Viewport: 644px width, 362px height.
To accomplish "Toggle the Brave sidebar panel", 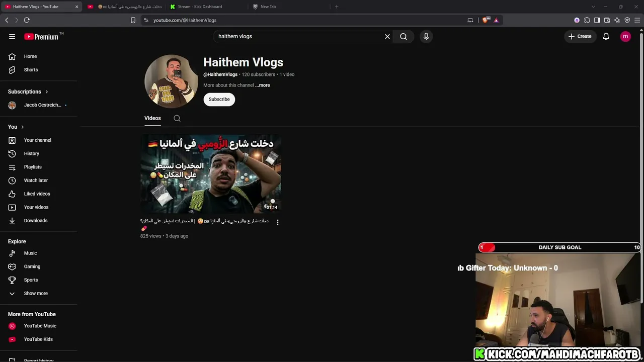I will tap(597, 20).
